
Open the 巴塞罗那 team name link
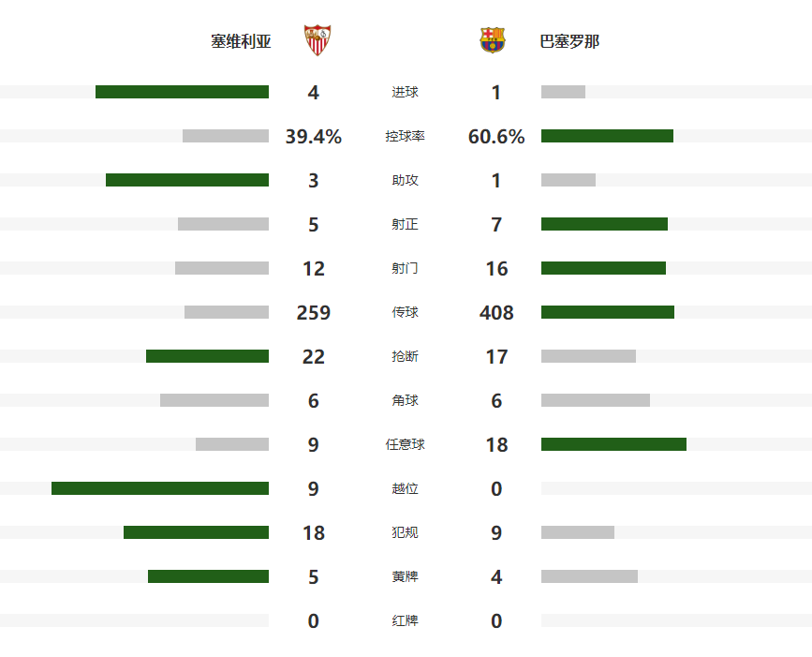[570, 41]
